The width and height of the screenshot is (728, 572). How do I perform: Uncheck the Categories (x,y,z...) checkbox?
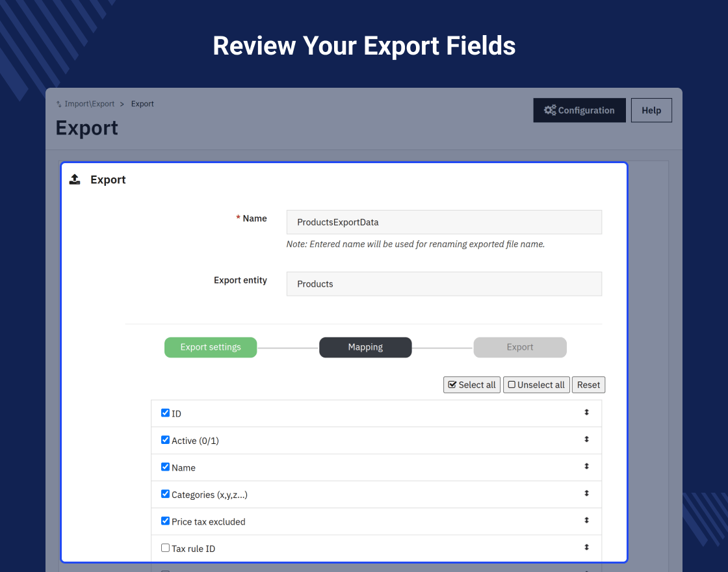[165, 493]
